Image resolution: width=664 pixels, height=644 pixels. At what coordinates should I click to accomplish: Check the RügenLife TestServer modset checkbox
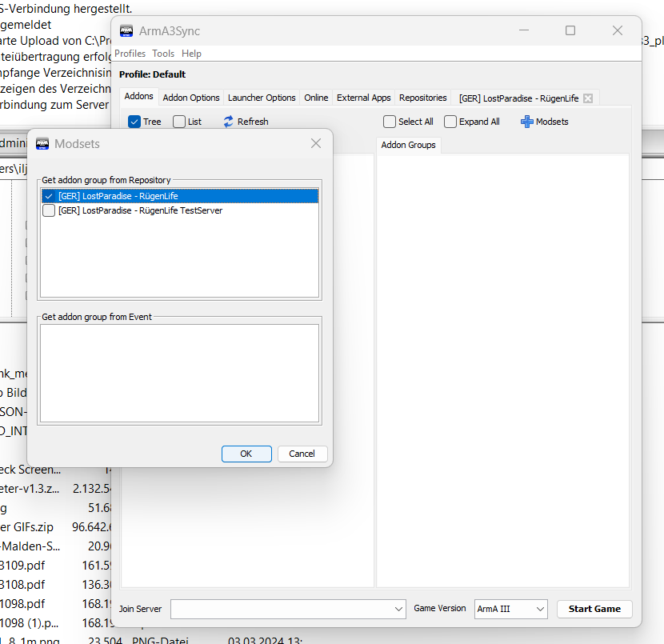pyautogui.click(x=49, y=210)
